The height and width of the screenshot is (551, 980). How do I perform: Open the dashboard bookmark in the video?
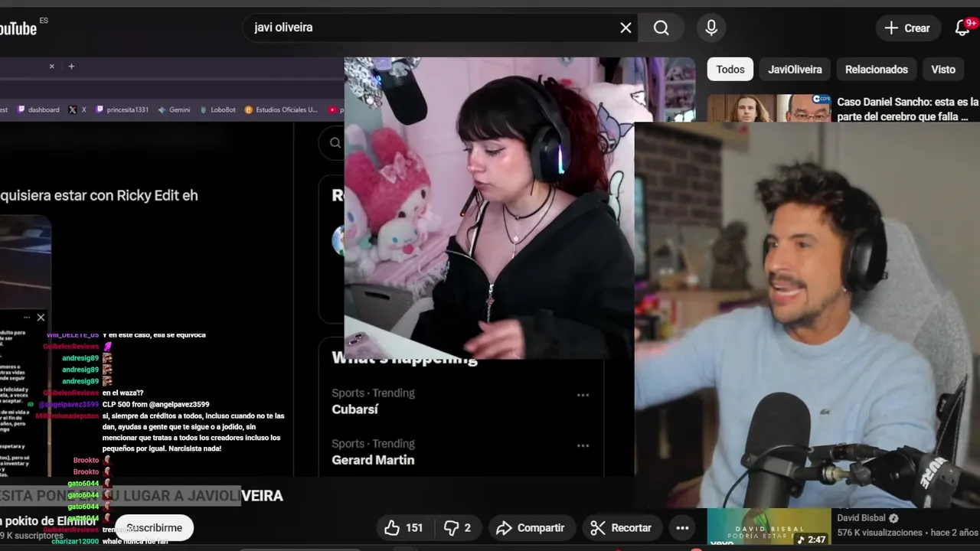point(38,109)
